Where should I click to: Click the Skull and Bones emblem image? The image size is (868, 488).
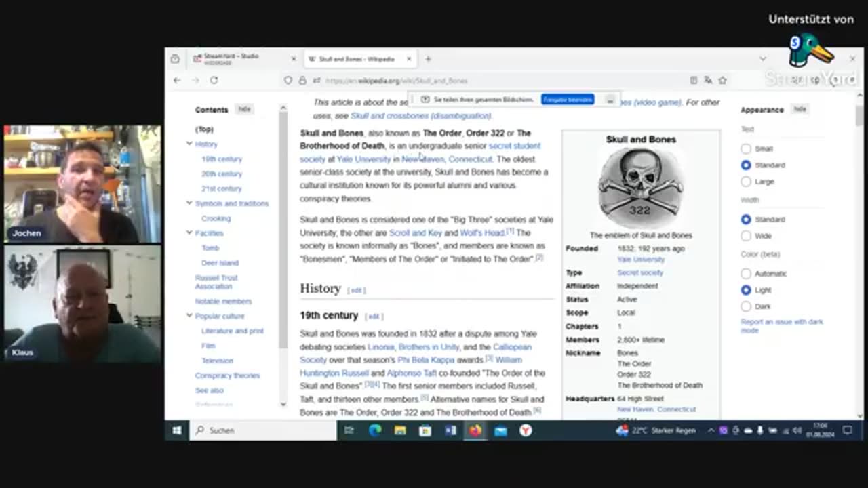coord(641,188)
